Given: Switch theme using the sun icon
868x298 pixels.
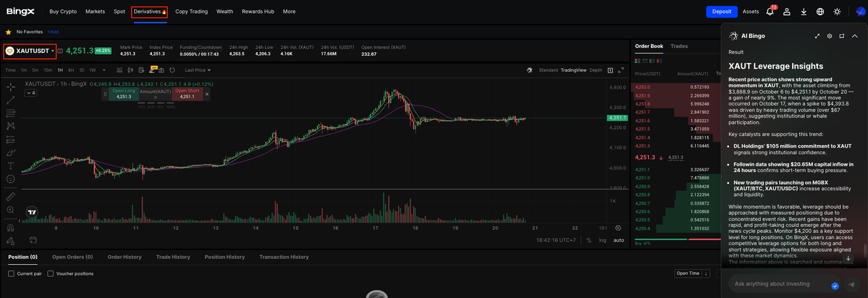Looking at the screenshot, I should click(x=837, y=12).
